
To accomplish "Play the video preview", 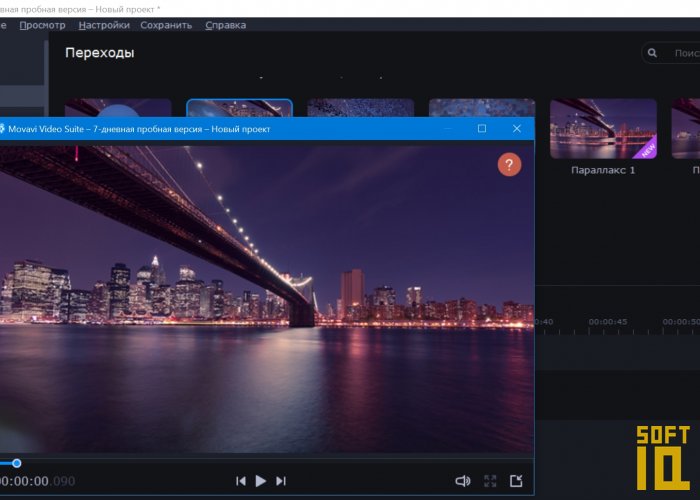I will [261, 481].
